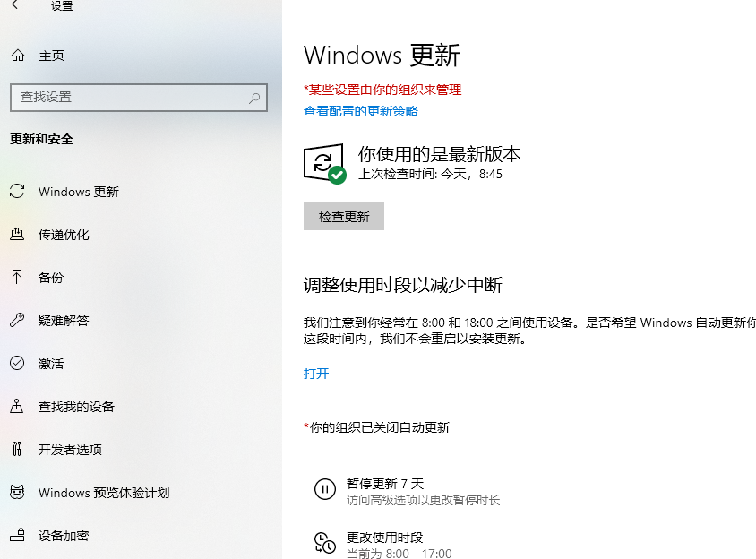Focus the 查找设置 search field

[x=139, y=98]
